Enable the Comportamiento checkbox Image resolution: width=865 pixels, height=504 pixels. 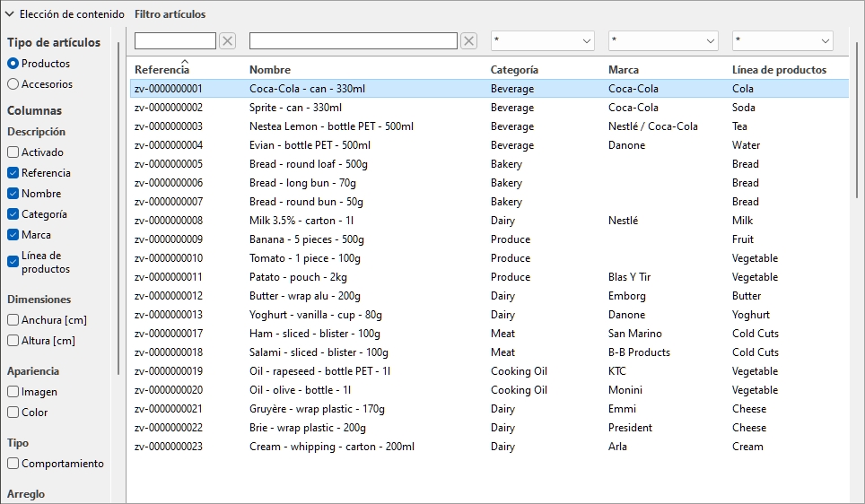[x=13, y=464]
